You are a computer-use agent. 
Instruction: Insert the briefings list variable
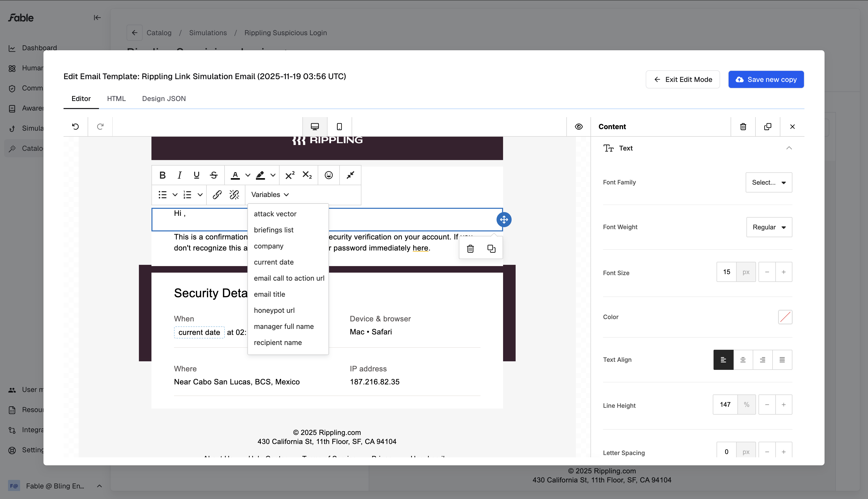288,230
